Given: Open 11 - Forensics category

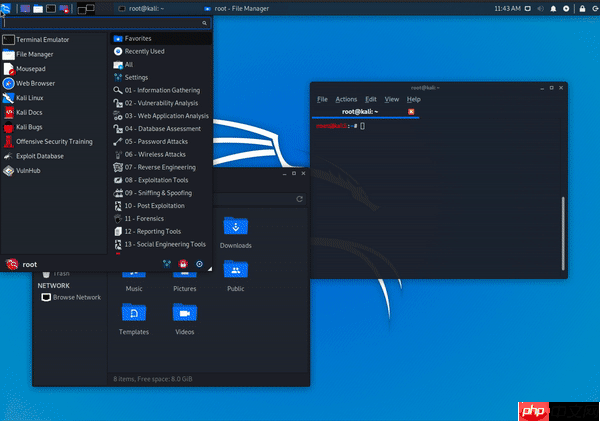Looking at the screenshot, I should [x=161, y=219].
